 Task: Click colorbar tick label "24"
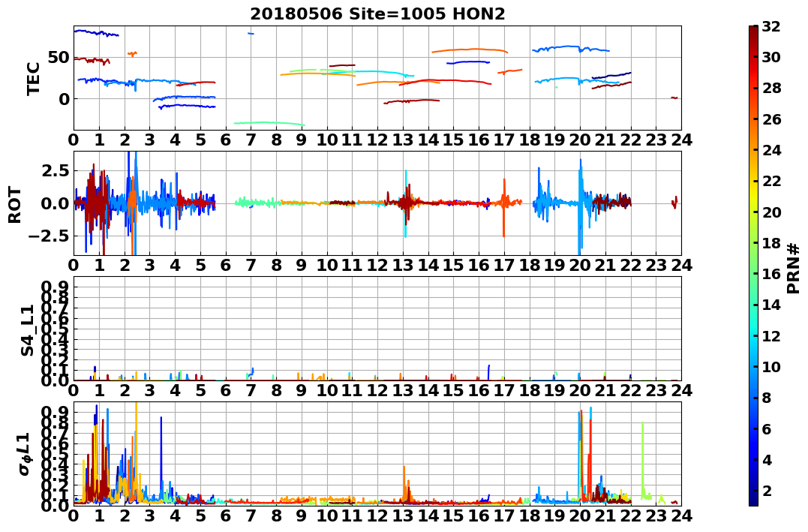(771, 150)
